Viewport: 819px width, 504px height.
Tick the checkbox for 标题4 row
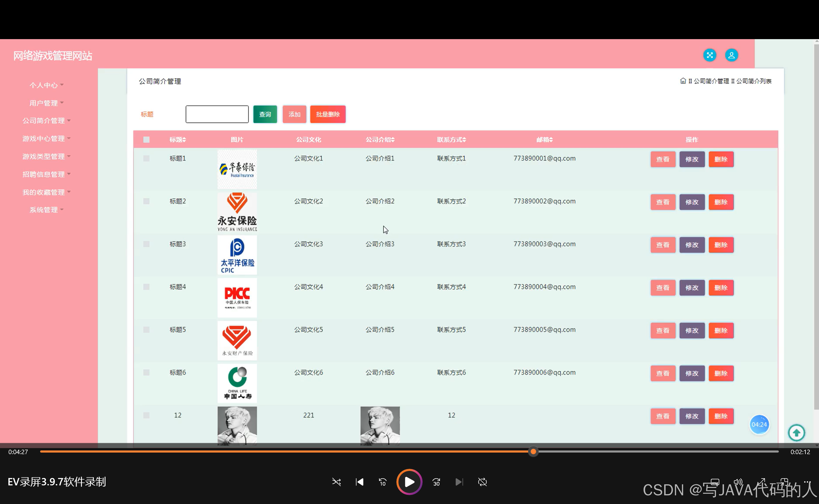coord(146,287)
